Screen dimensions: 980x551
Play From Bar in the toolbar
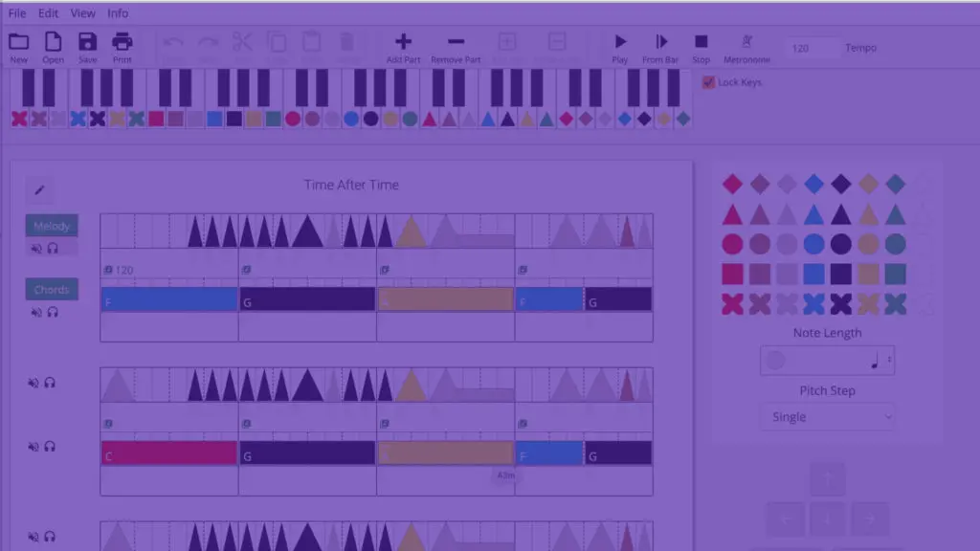tap(660, 42)
